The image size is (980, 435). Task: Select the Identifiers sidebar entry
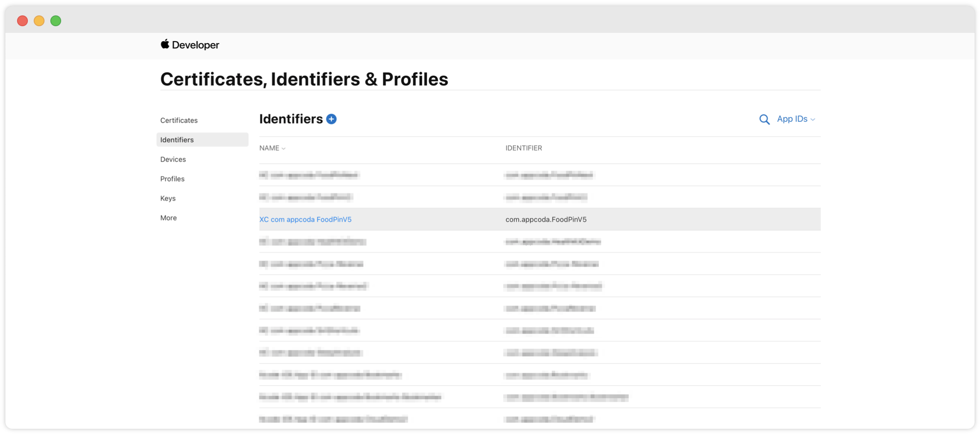(176, 139)
